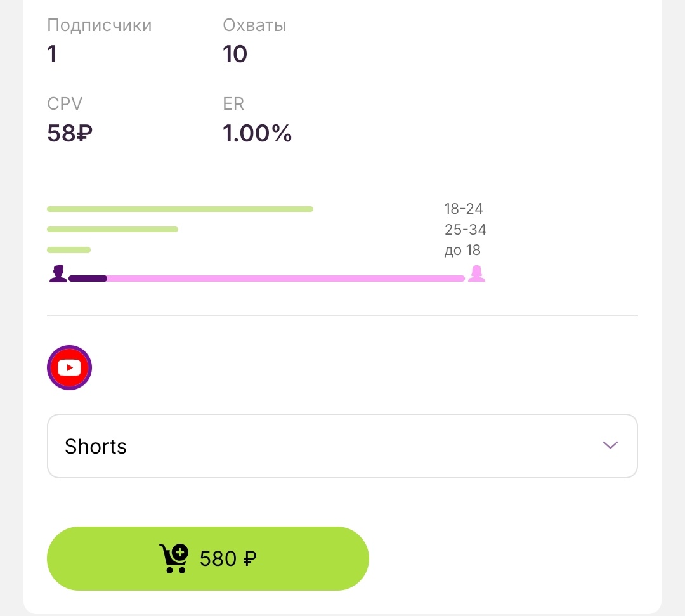Click the CPV 58₽ value
This screenshot has height=616, width=685.
click(x=70, y=133)
